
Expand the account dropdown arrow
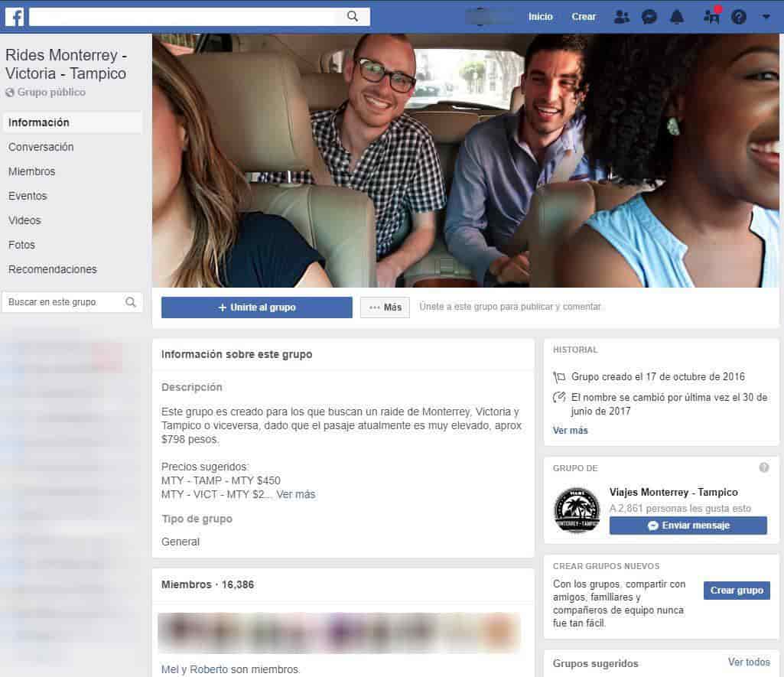(x=766, y=17)
